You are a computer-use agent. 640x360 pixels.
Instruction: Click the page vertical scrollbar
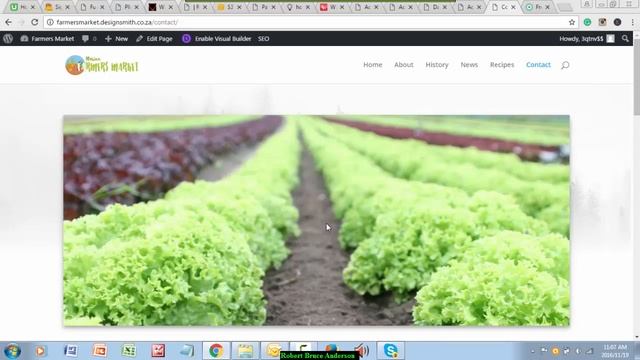[636, 78]
